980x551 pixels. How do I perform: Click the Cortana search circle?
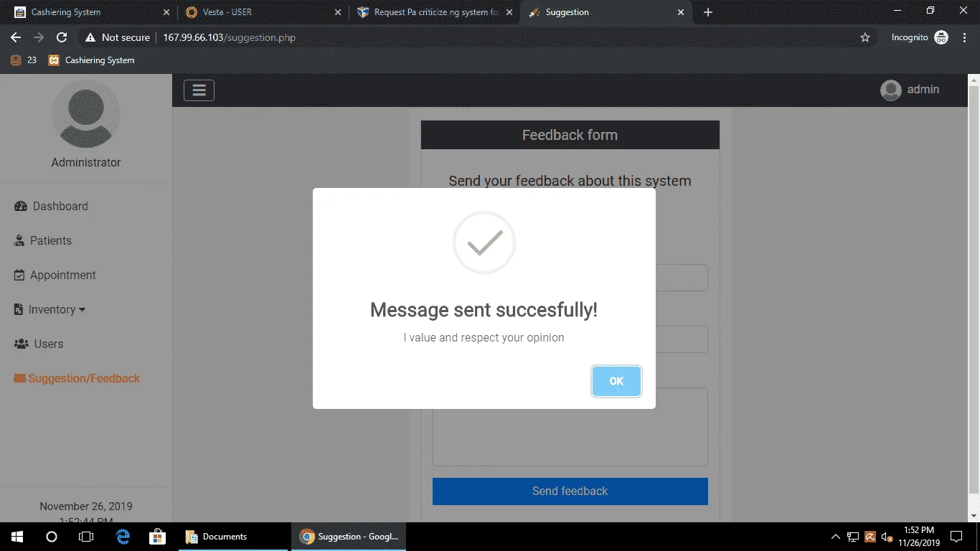coord(51,537)
